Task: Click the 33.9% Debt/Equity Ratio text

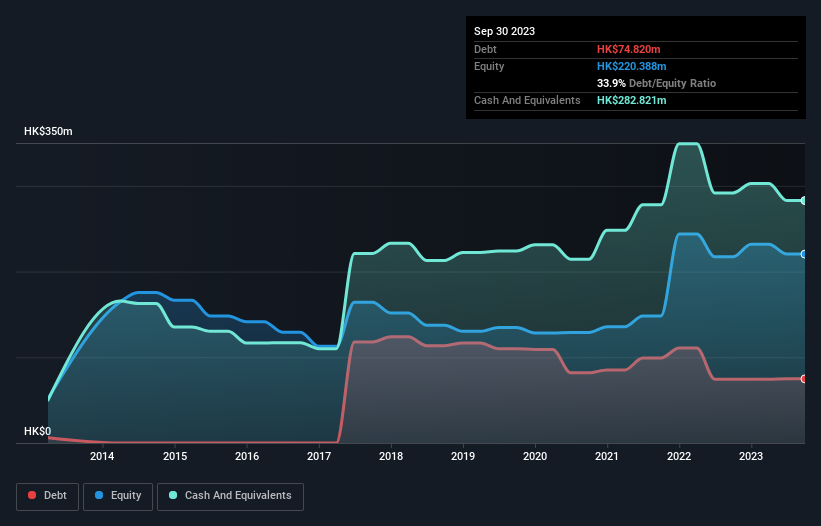Action: tap(656, 83)
